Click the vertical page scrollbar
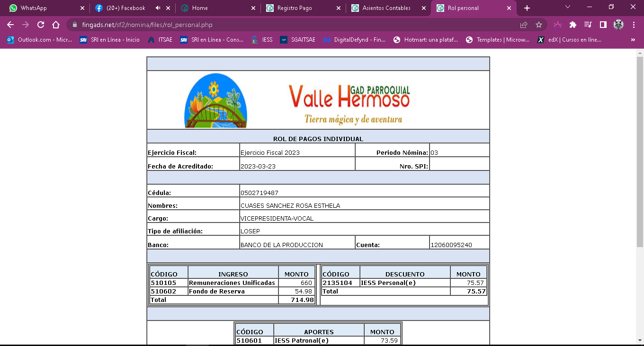Screen dimensions: 644x346 [640, 151]
